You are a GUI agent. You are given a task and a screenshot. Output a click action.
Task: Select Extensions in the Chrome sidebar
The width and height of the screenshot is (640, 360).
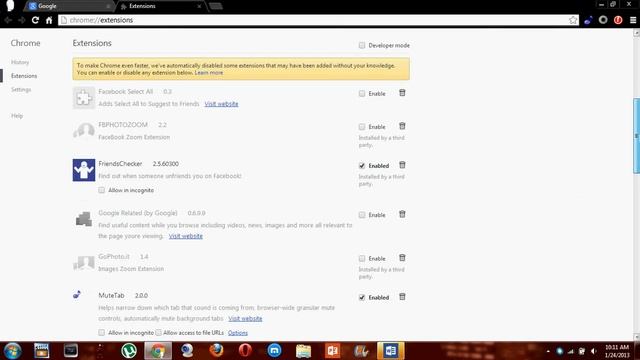coord(24,76)
